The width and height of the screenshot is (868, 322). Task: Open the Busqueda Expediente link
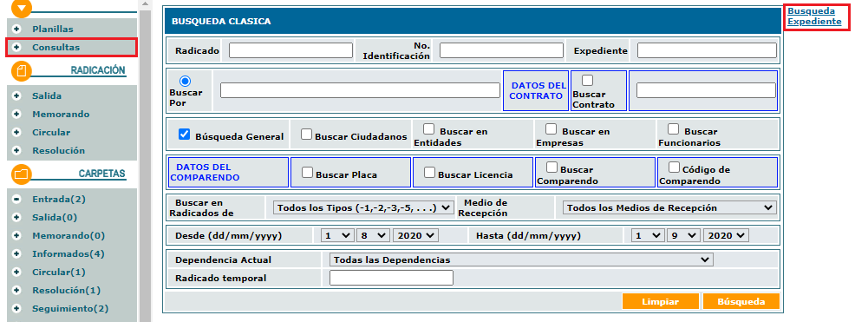click(814, 16)
